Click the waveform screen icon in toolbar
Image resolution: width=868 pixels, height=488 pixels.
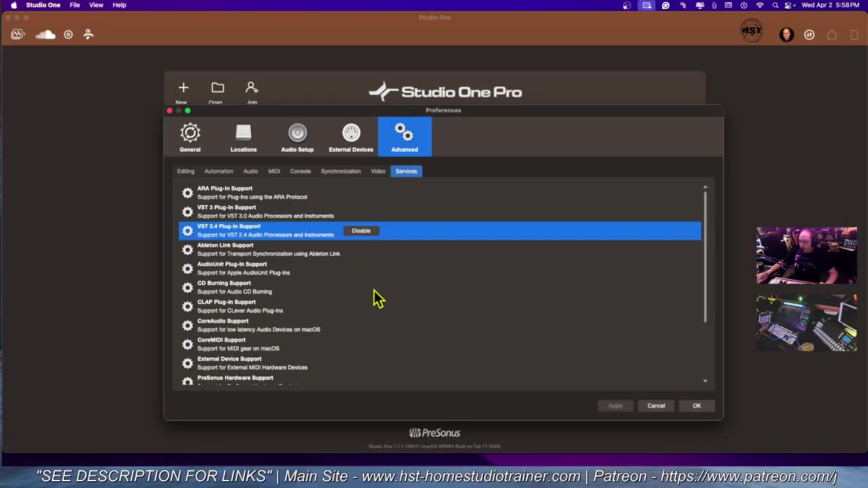(x=18, y=35)
